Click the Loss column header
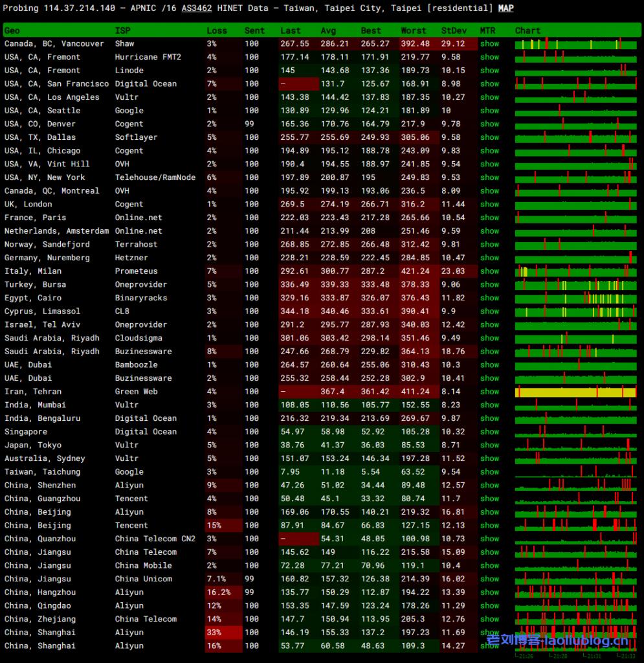 [x=217, y=30]
